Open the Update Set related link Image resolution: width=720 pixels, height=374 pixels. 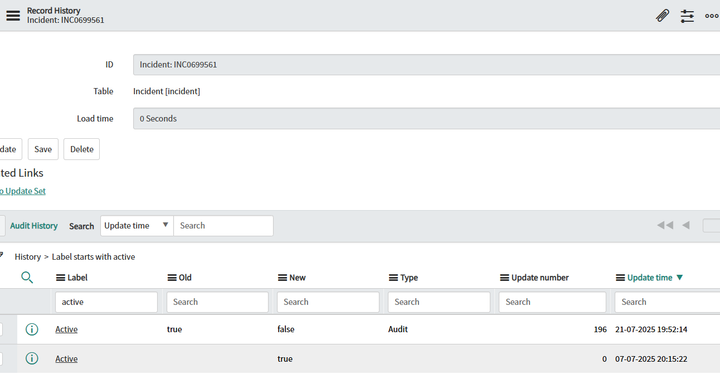22,191
